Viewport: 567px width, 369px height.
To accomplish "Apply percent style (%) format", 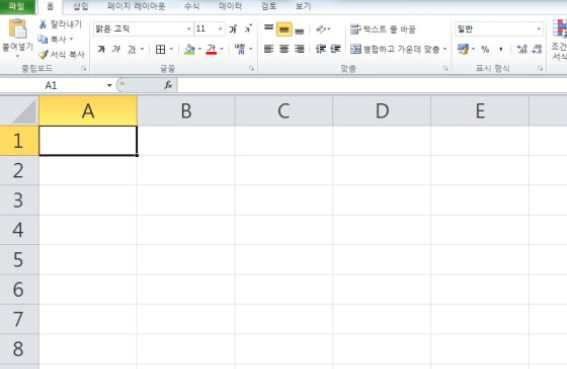I will [485, 49].
